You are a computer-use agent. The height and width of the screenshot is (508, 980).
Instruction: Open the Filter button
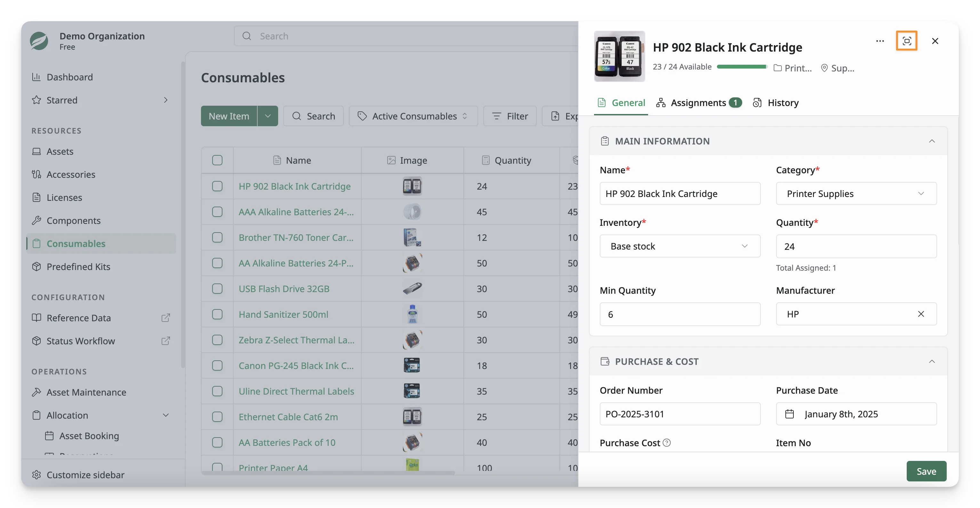click(510, 116)
